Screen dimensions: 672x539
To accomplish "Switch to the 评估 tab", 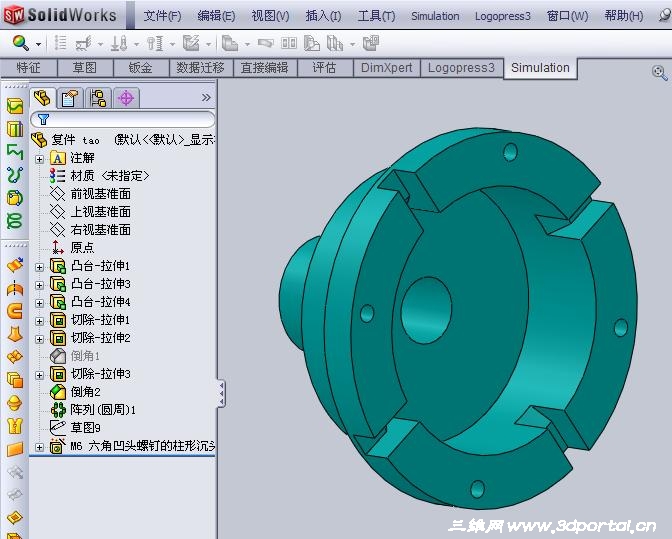I will [324, 68].
